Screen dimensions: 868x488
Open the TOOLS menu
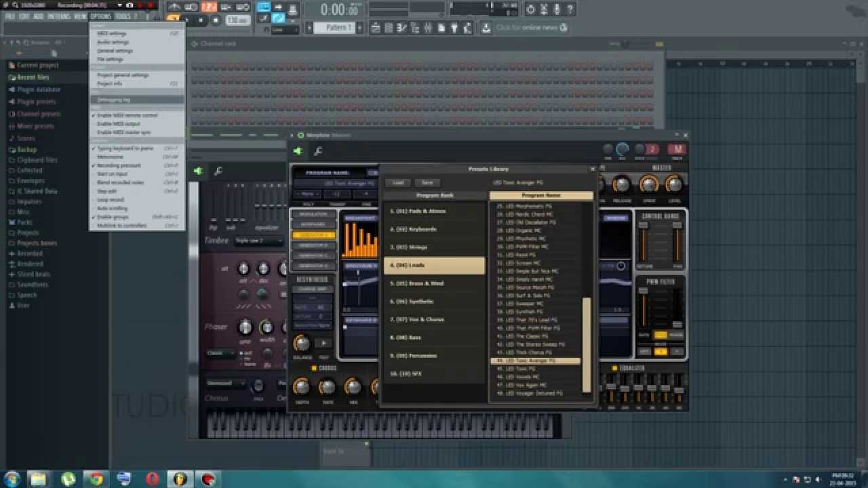click(123, 16)
